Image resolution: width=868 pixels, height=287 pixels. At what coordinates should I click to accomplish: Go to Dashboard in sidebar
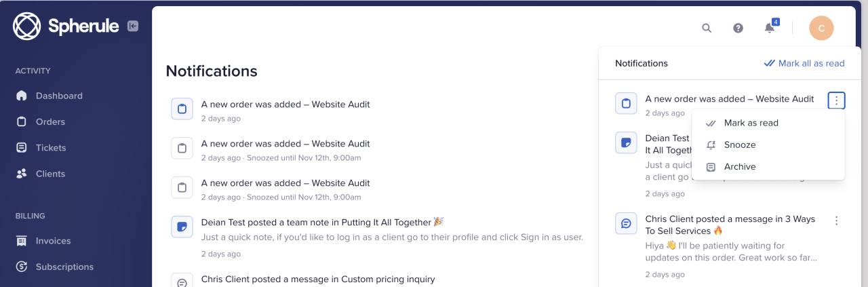point(59,96)
